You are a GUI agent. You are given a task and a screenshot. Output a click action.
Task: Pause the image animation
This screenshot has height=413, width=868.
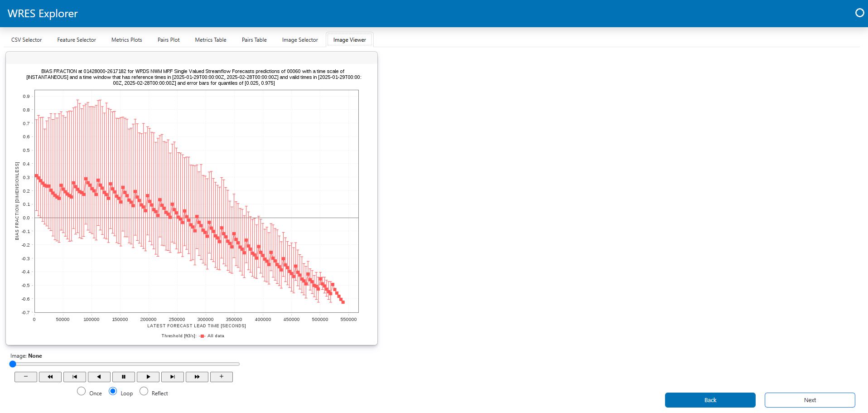tap(124, 377)
